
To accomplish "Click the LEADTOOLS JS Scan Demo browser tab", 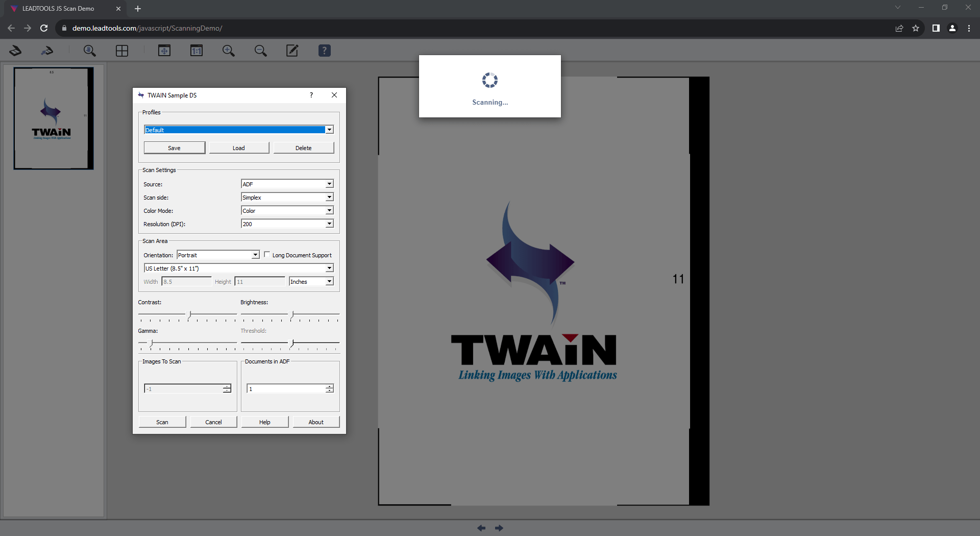I will click(x=59, y=9).
